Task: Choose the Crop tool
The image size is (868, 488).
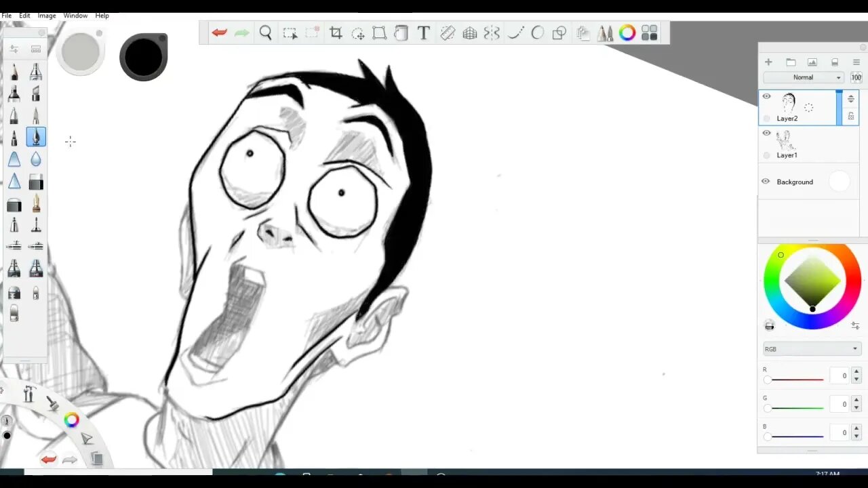Action: coord(336,33)
